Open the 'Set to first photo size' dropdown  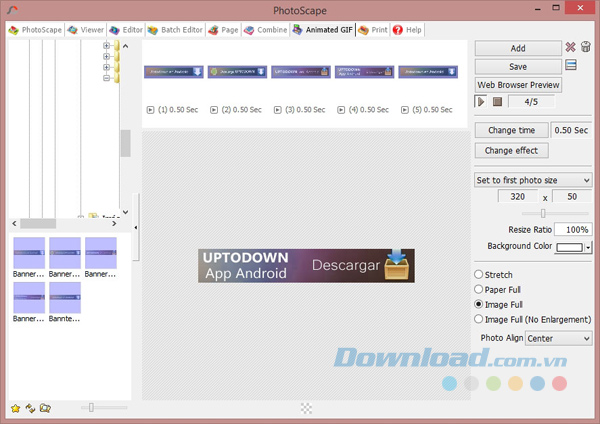tap(533, 180)
